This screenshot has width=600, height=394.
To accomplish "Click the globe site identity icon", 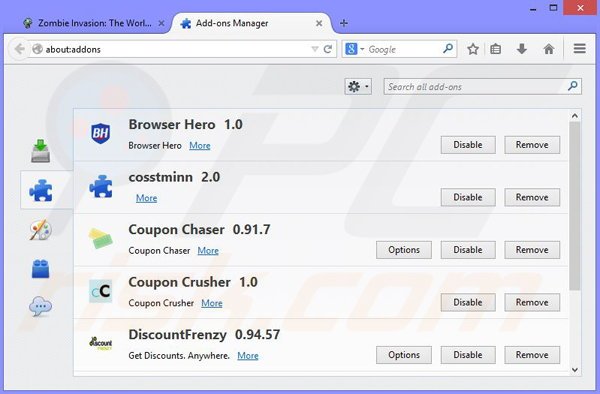I will [x=37, y=49].
